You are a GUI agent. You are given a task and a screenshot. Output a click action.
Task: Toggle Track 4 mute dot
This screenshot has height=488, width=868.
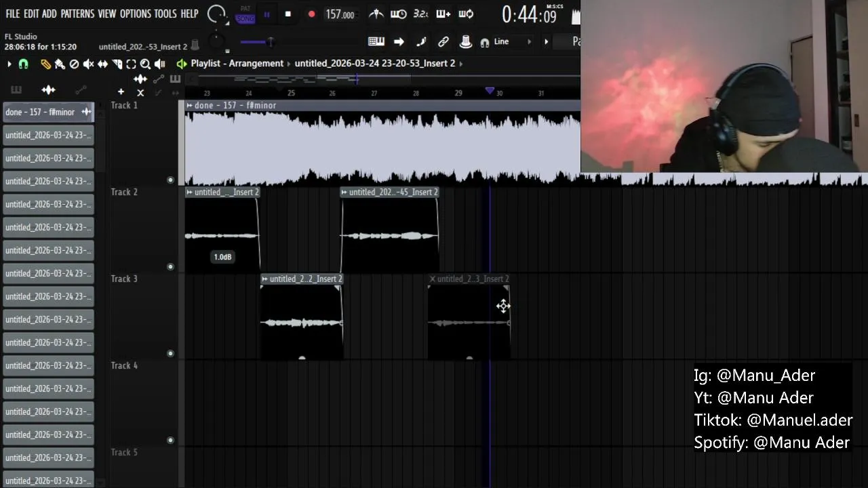coord(170,440)
